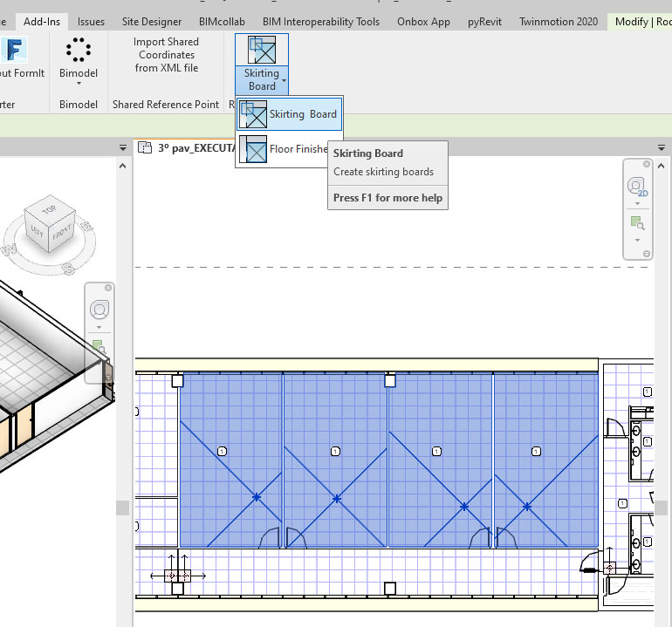The height and width of the screenshot is (627, 672).
Task: Click Import Shared Coordinates from XML file
Action: [x=167, y=55]
